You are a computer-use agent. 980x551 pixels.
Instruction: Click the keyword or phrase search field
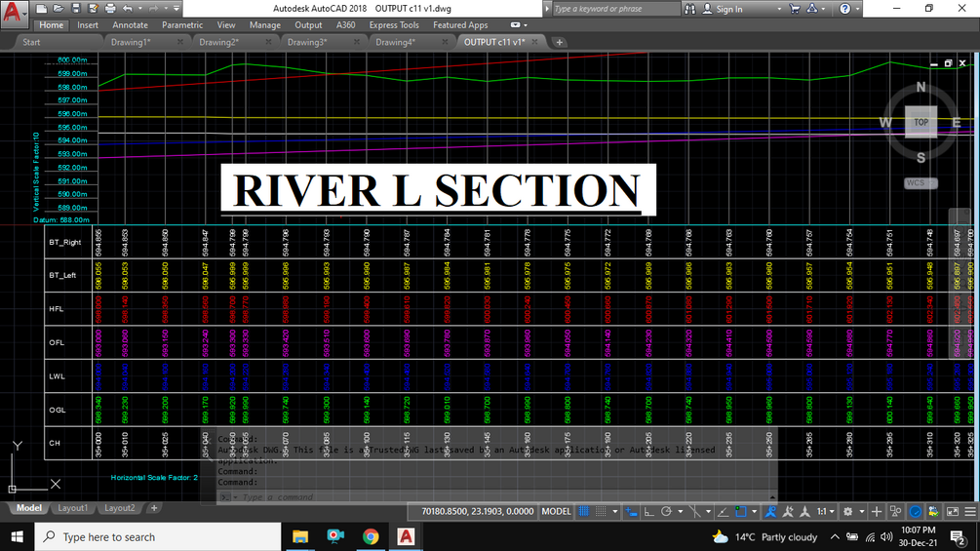pos(615,9)
